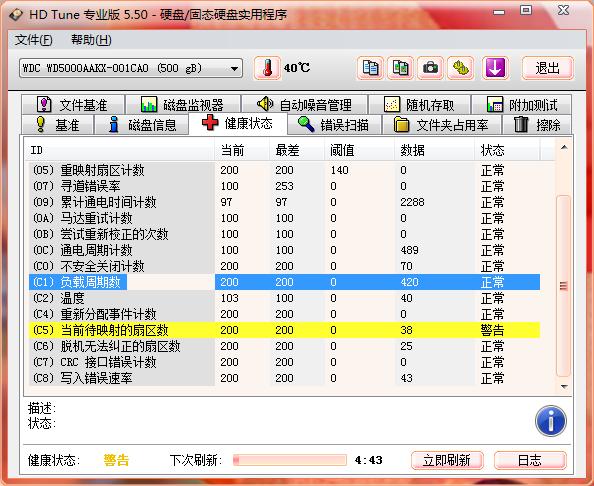
Task: Click the 状态 column header
Action: point(507,150)
